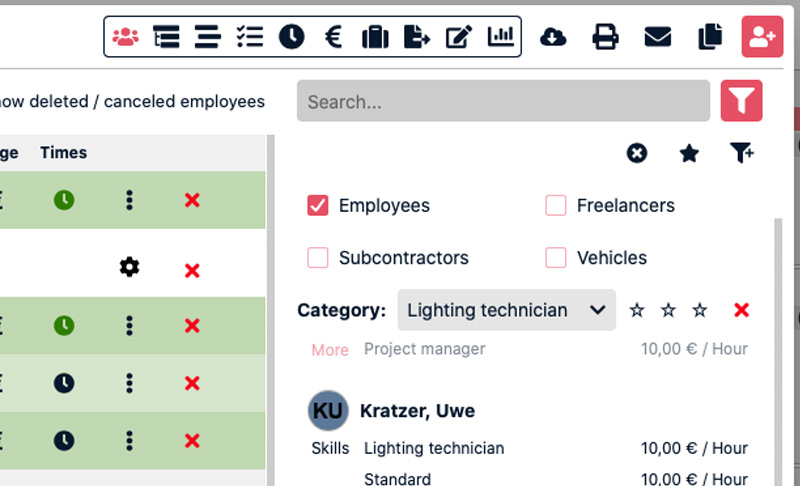
Task: Print using the printer icon
Action: tap(605, 37)
